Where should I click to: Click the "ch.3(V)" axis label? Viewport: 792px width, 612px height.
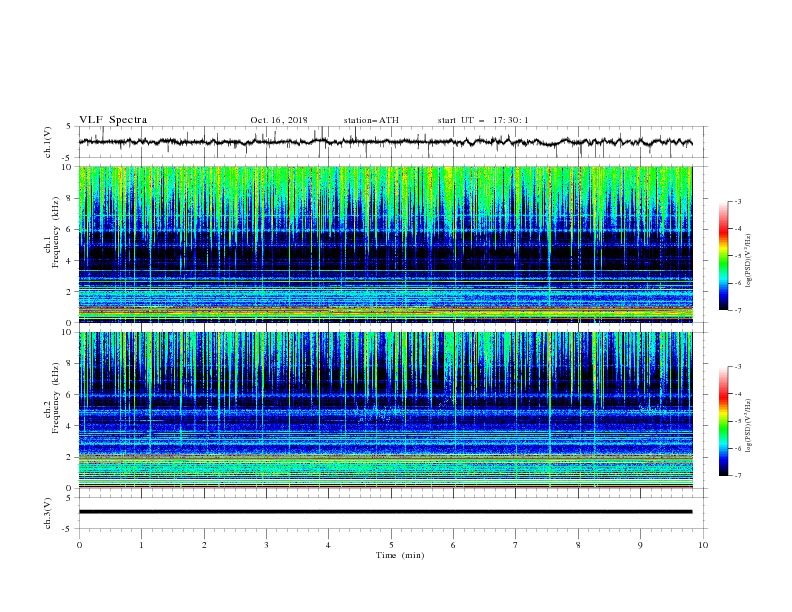click(x=48, y=513)
